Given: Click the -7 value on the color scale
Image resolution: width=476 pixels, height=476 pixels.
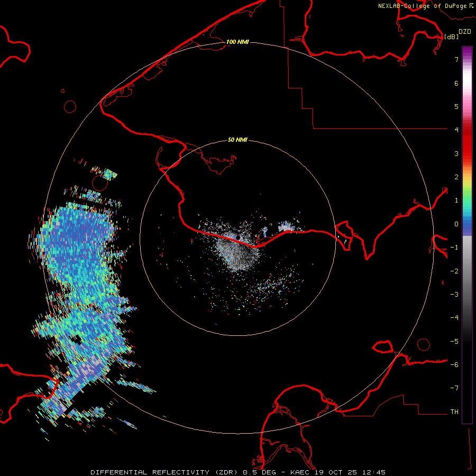Looking at the screenshot, I should 454,388.
